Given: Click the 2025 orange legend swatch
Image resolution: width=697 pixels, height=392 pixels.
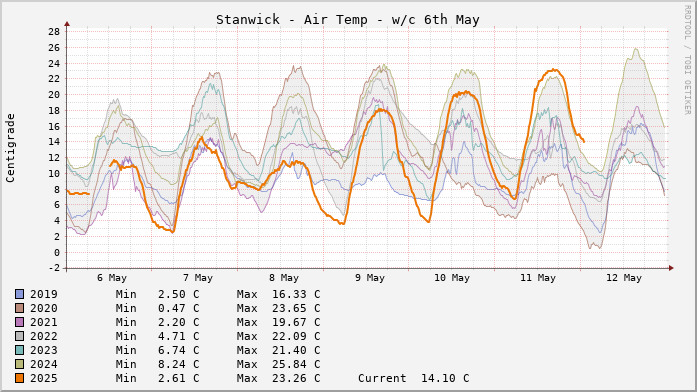Looking at the screenshot, I should pyautogui.click(x=20, y=378).
